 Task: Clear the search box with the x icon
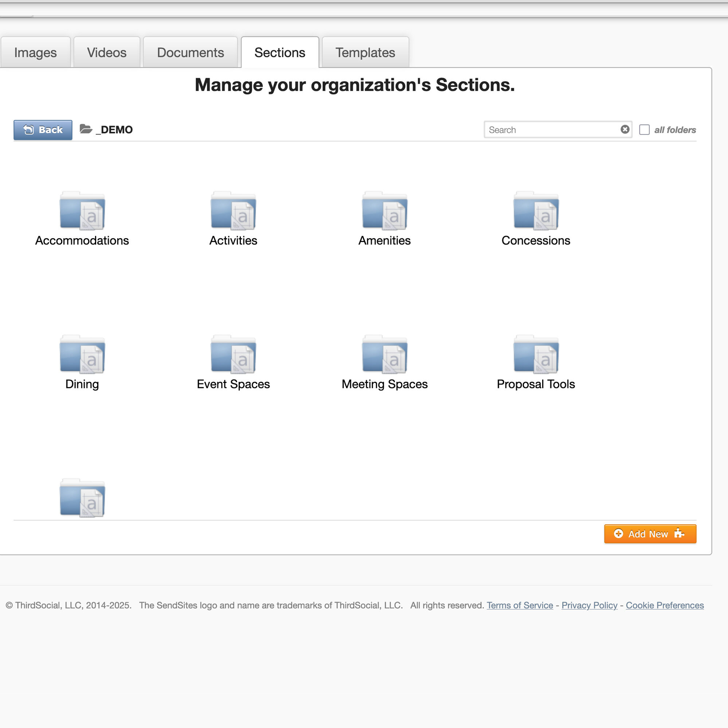click(625, 130)
